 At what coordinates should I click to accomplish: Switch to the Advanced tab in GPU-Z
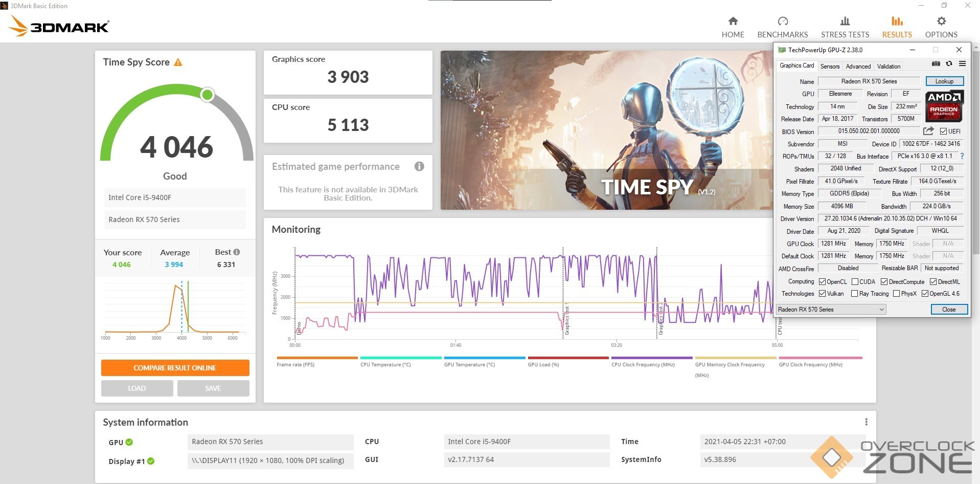click(x=858, y=67)
